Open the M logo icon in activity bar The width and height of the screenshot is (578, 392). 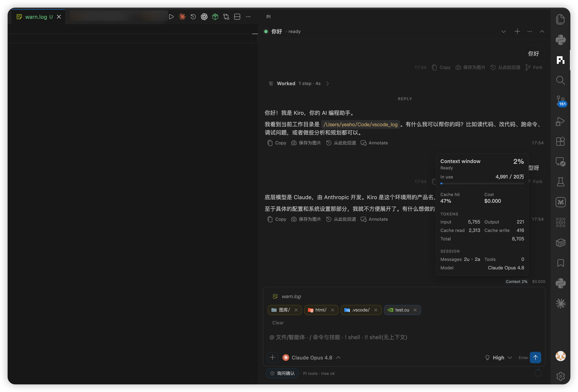pos(560,202)
